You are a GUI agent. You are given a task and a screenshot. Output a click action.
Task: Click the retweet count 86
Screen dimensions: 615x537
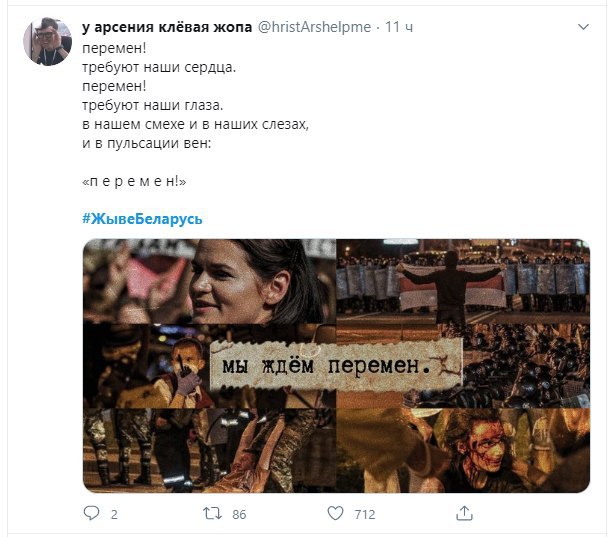(x=239, y=514)
